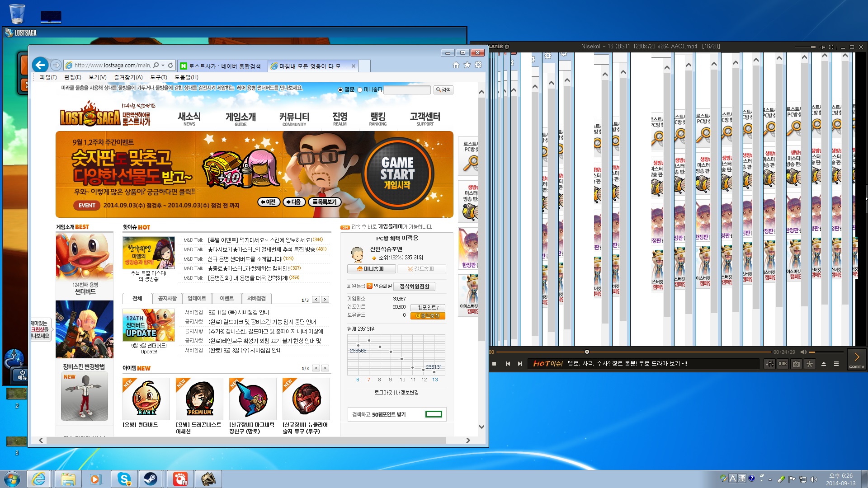Open the GOM TV panel arrow

pos(856,359)
